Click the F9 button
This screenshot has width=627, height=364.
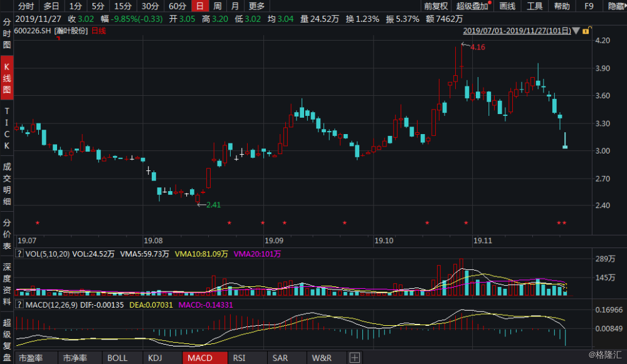pyautogui.click(x=589, y=6)
